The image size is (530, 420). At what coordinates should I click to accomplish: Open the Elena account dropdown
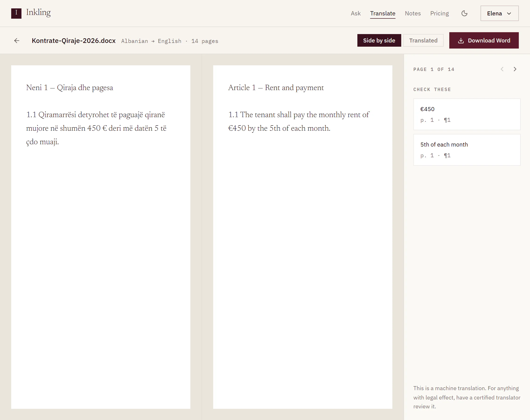click(x=499, y=13)
